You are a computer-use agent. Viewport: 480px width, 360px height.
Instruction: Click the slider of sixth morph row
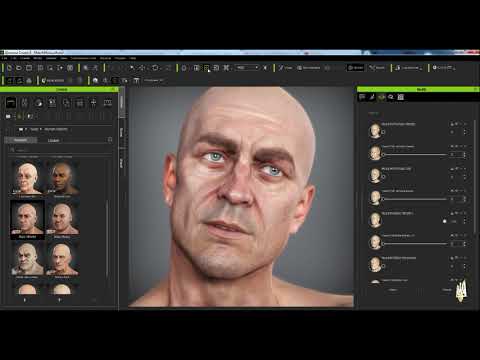click(415, 244)
